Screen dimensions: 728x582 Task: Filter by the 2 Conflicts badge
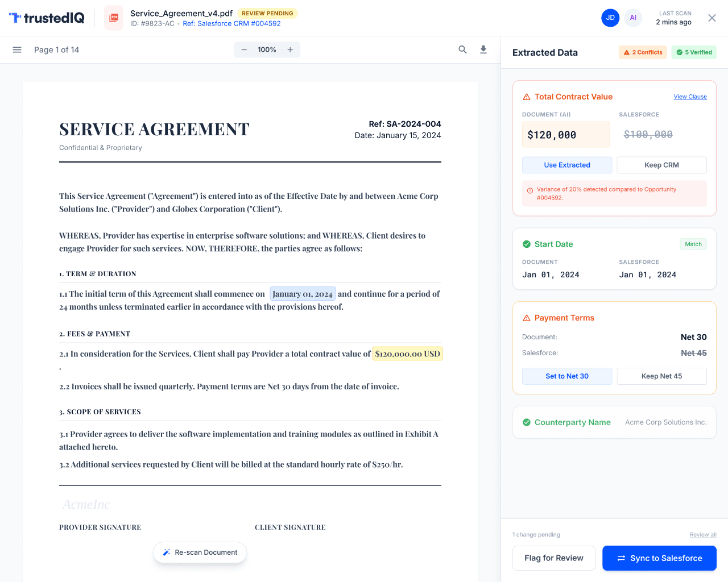[x=643, y=52]
